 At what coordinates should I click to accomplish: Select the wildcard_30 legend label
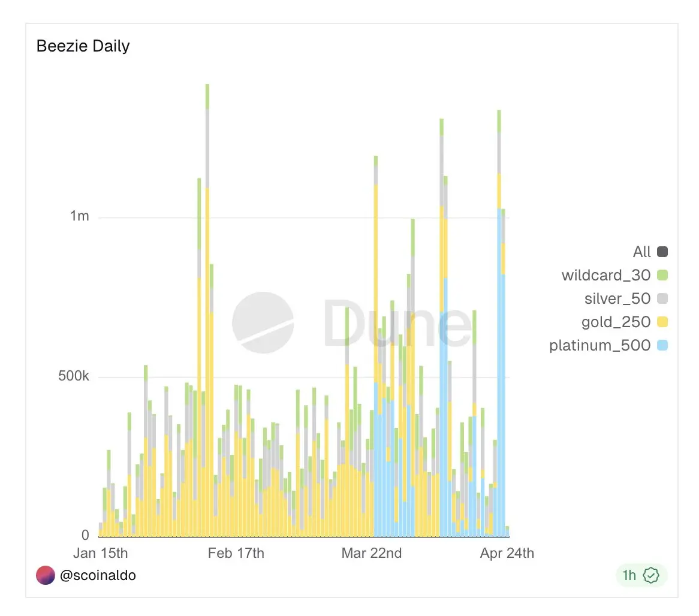tap(605, 275)
